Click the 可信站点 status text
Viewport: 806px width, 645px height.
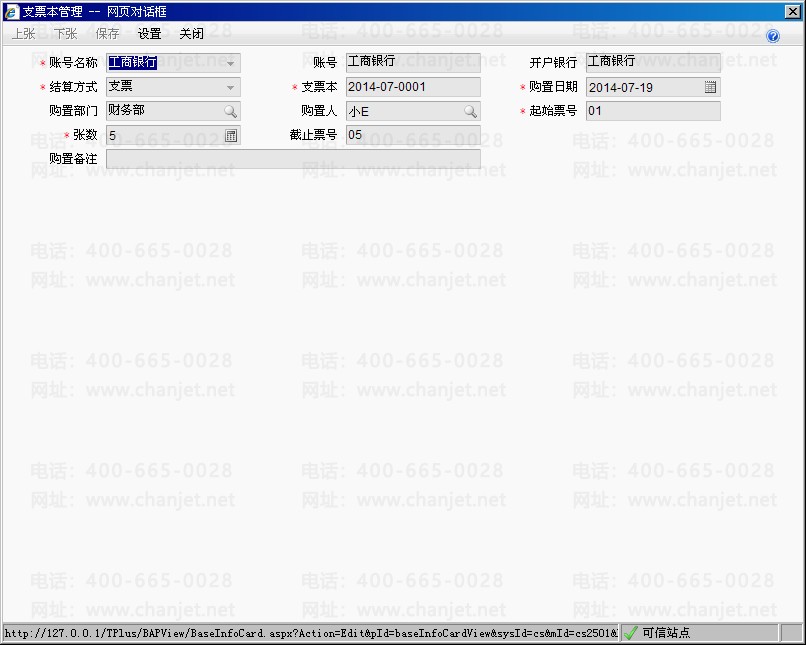point(666,633)
